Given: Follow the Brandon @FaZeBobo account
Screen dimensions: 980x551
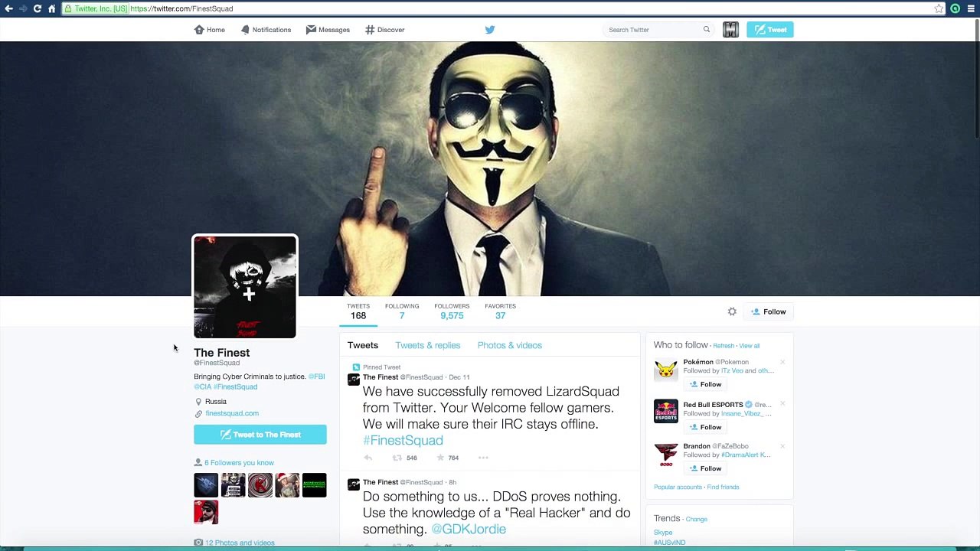Looking at the screenshot, I should [705, 468].
